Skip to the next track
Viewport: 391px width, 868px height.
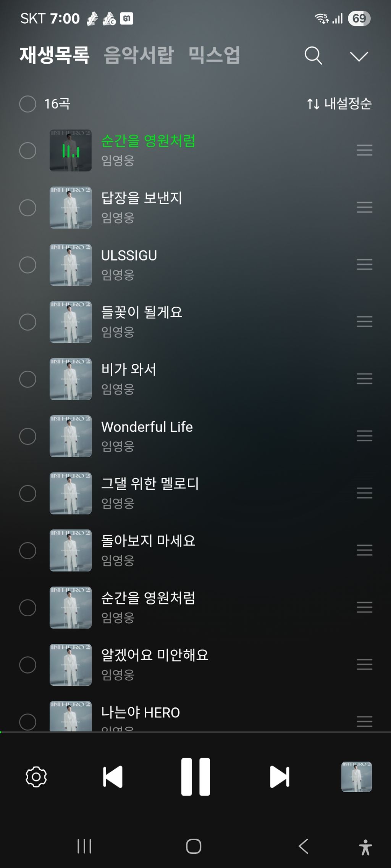click(280, 776)
